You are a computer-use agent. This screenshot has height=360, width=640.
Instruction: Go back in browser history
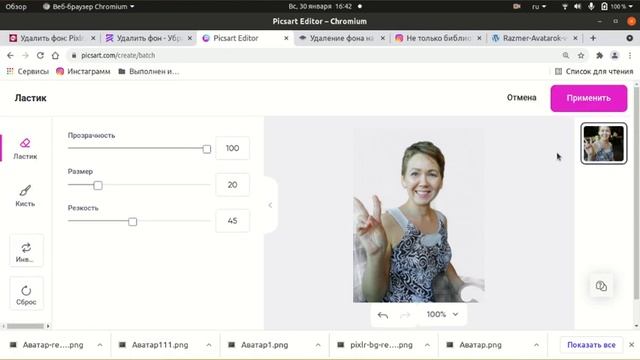[x=10, y=55]
